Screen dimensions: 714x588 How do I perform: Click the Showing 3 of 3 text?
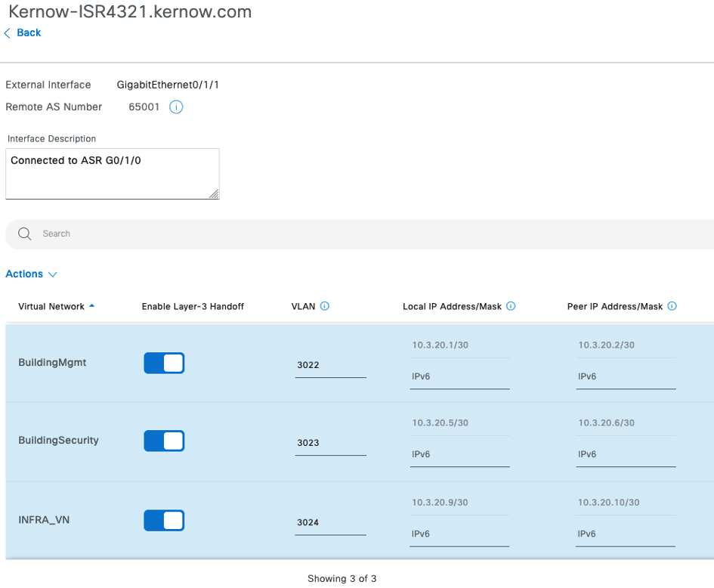click(342, 578)
